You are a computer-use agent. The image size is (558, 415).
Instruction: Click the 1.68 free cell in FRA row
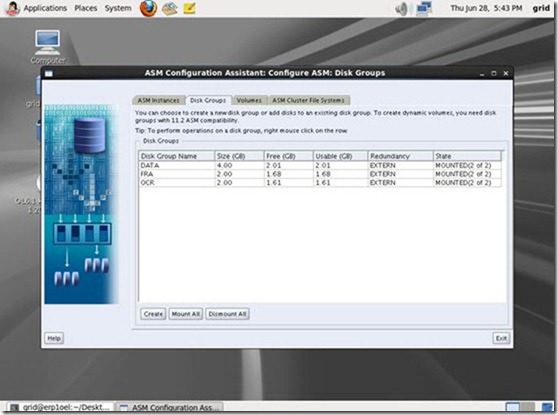(289, 174)
